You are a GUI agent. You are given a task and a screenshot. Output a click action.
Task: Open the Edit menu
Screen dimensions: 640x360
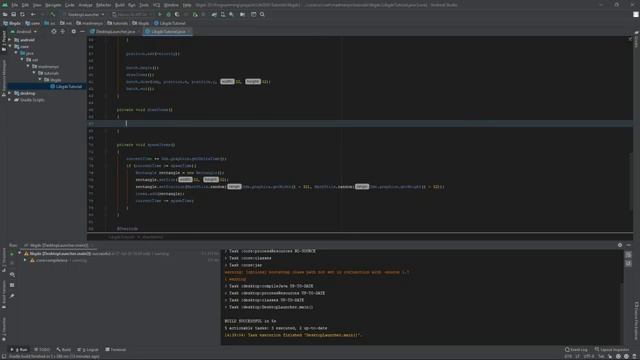click(x=25, y=5)
